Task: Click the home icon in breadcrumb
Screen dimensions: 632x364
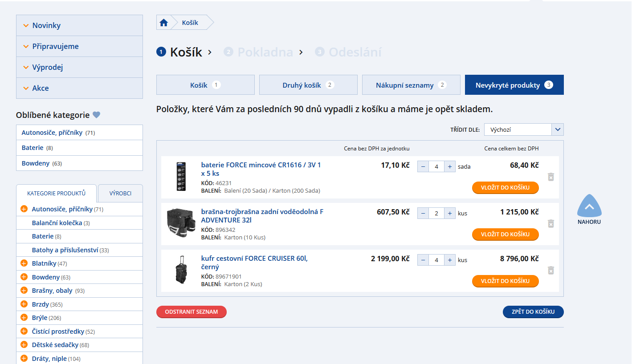Action: tap(163, 23)
